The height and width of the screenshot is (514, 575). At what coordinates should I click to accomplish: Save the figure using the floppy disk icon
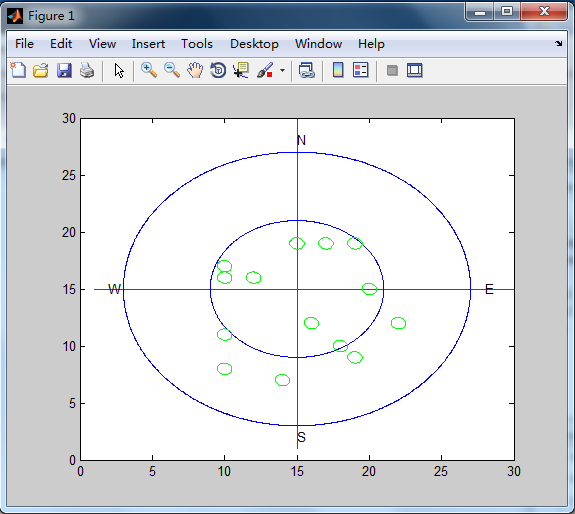[64, 70]
